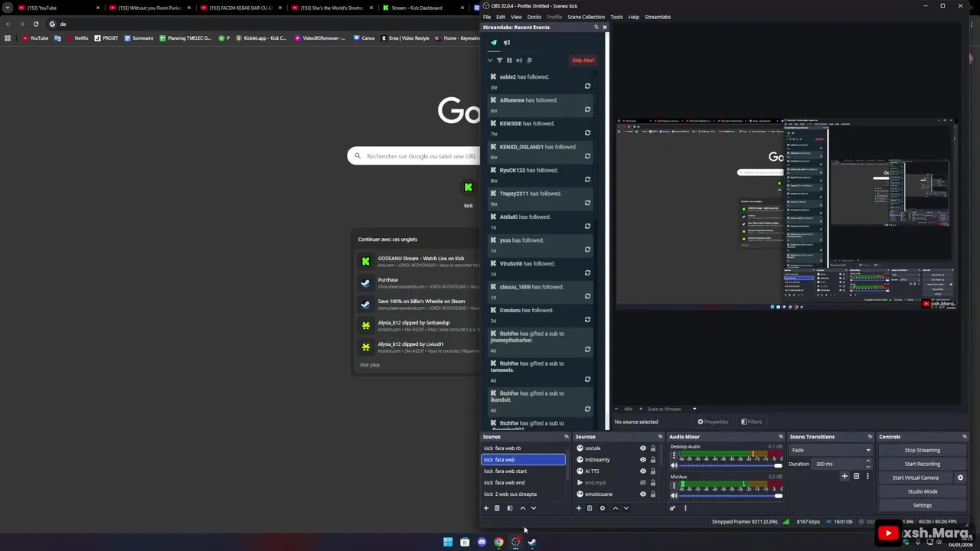This screenshot has width=980, height=551.
Task: Mute alert sounds speaker icon
Action: [x=519, y=60]
